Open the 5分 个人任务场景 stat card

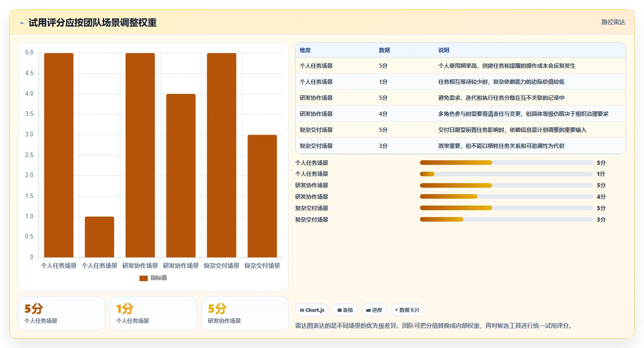[x=61, y=313]
